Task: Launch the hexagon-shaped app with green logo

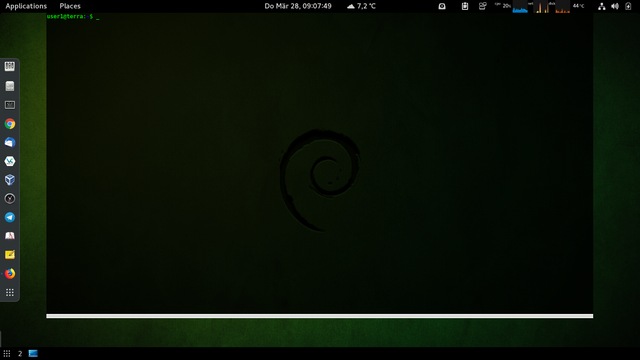Action: click(x=10, y=161)
